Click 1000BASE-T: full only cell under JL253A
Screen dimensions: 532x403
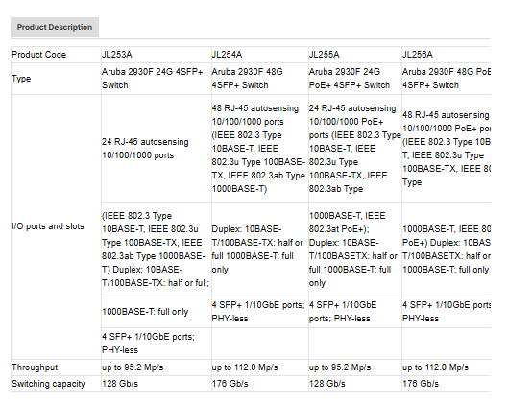tap(157, 312)
